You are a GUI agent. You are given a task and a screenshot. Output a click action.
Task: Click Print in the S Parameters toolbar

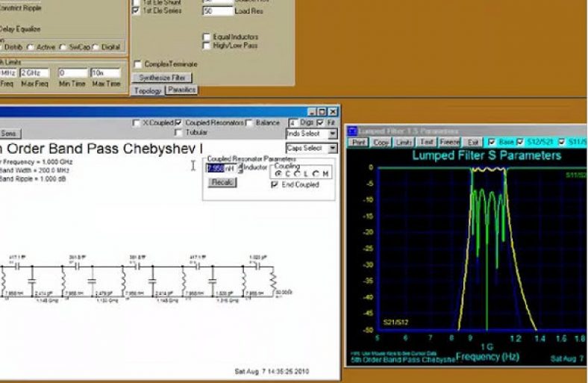pos(359,141)
